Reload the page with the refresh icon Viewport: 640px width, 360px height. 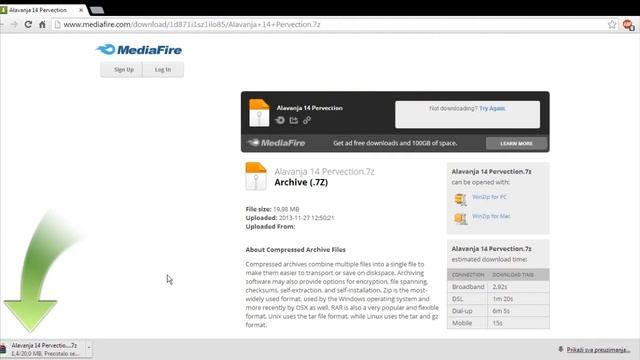click(28, 24)
